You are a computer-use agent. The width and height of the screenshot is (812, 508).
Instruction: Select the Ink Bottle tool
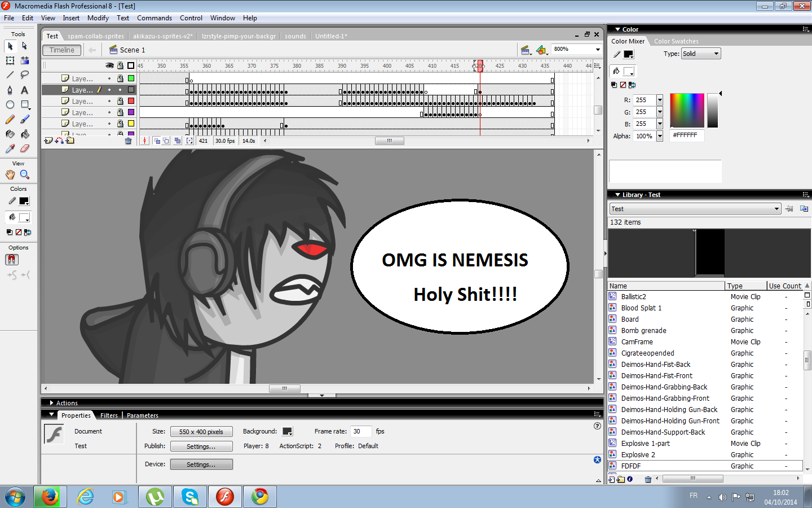10,134
